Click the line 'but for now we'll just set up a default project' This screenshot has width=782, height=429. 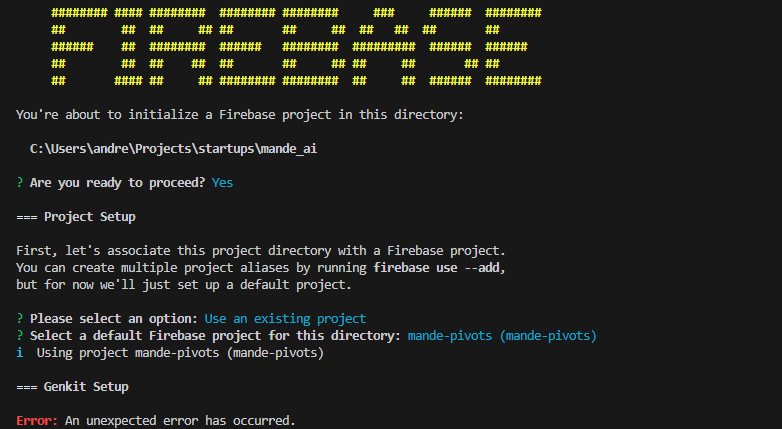click(x=184, y=285)
